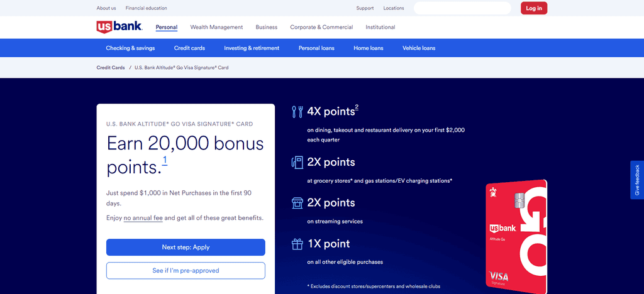Screen dimensions: 644x294
Task: Click footnote 2 after 4X points
Action: pos(357,107)
